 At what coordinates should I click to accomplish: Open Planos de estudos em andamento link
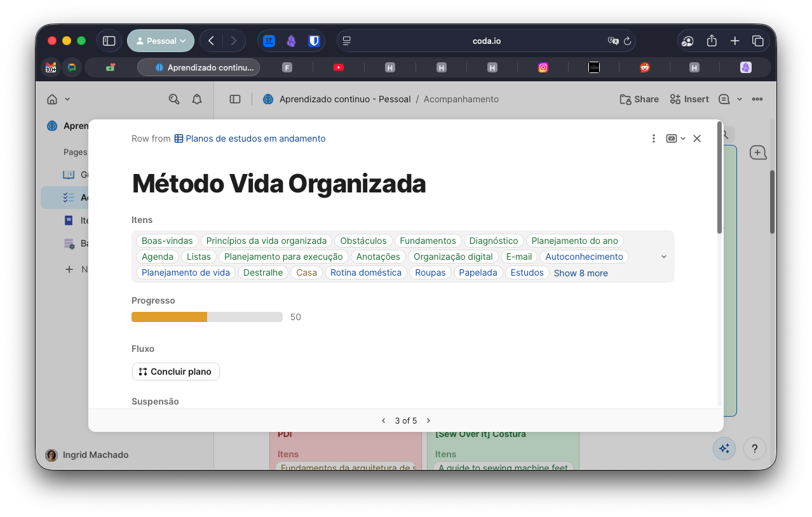(255, 138)
